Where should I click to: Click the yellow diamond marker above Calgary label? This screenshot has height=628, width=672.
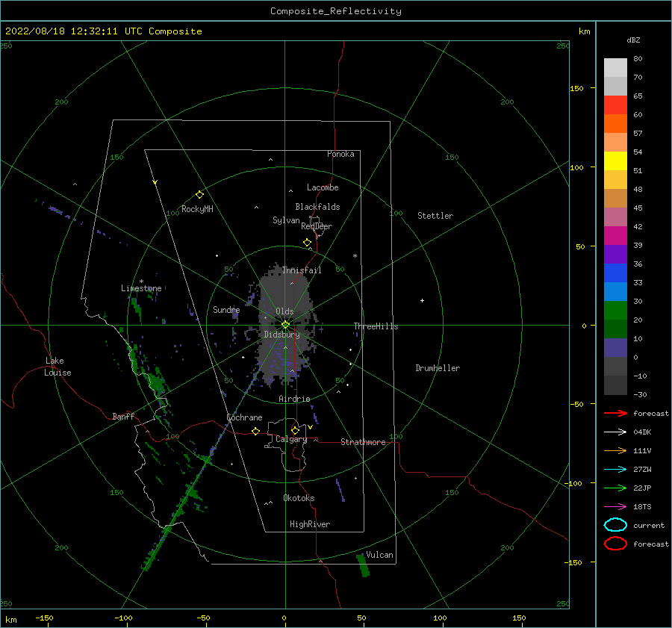point(295,430)
